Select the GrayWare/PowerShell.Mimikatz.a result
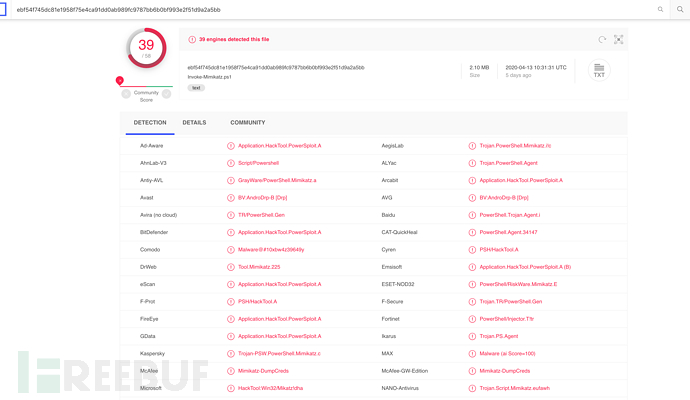Image resolution: width=690 pixels, height=400 pixels. (x=277, y=180)
